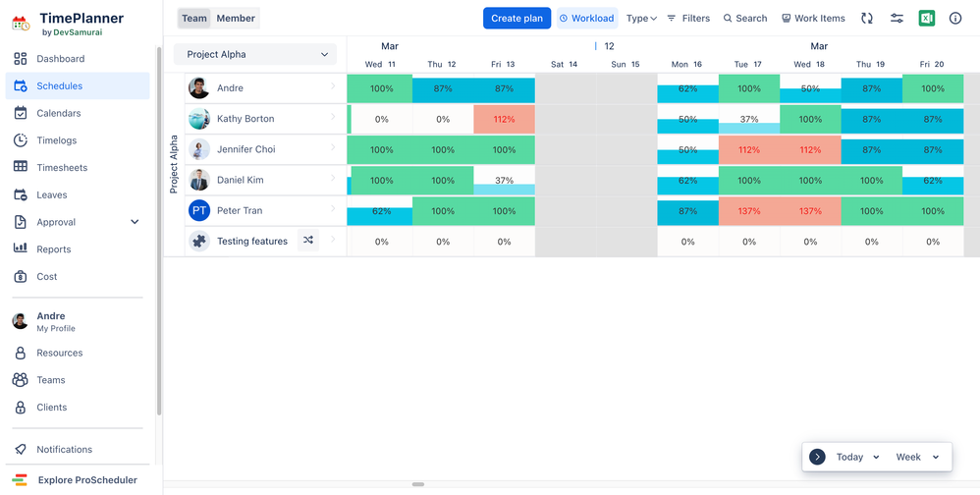Click the horizontal scrollbar handle at bottom
Screen dimensions: 980x495
(418, 484)
